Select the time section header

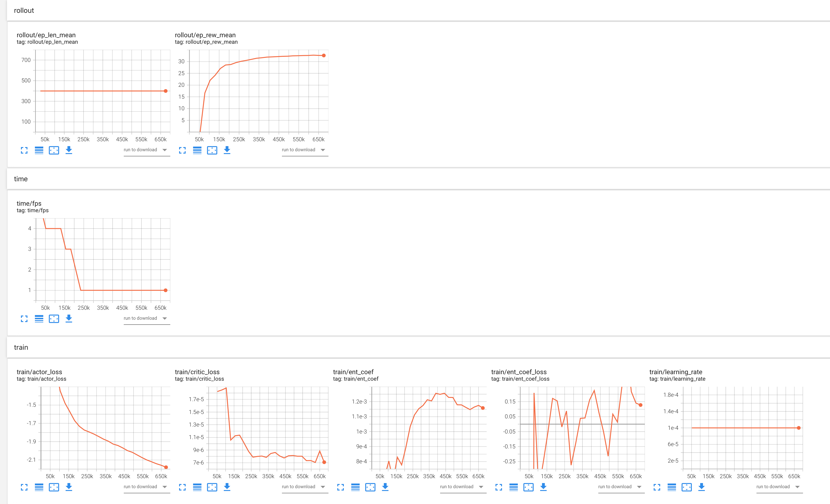pyautogui.click(x=21, y=179)
